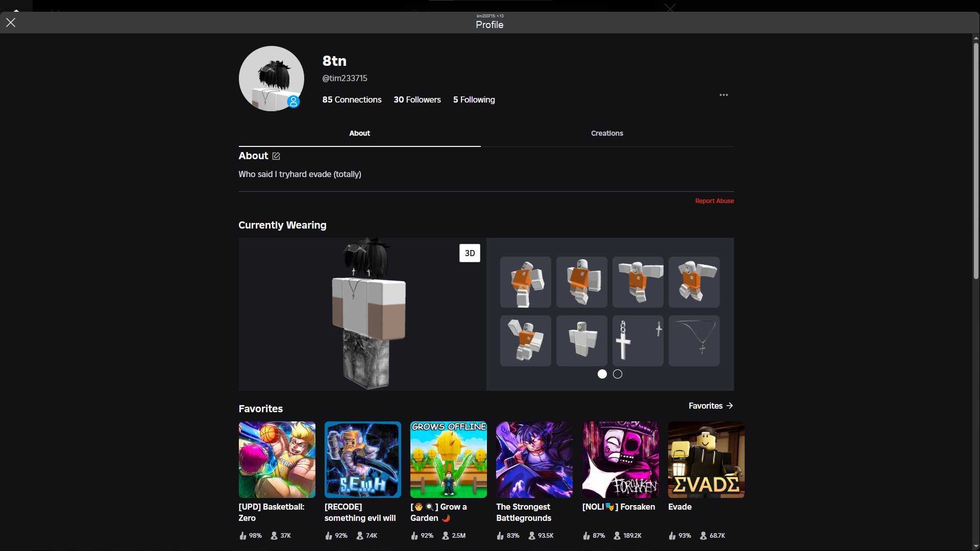Click the 2.5M player count under Grow a Garden
980x551 pixels.
point(454,536)
